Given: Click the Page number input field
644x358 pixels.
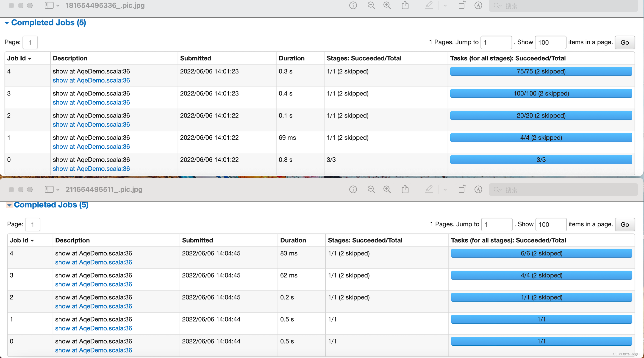Looking at the screenshot, I should coord(30,42).
